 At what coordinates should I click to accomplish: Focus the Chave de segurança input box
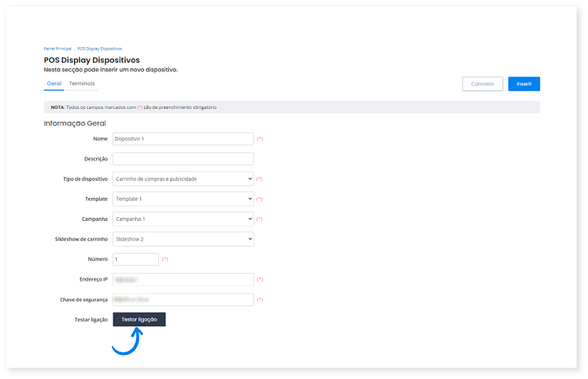click(x=182, y=300)
